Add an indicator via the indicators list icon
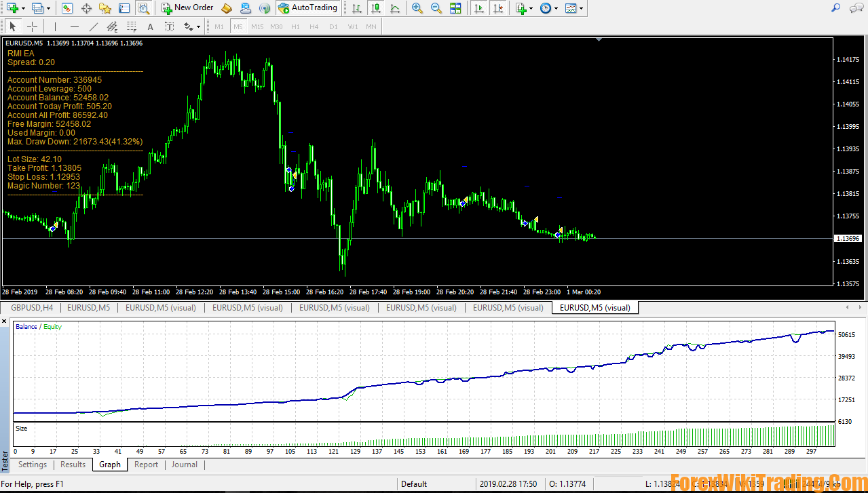Screen dimensions: 868x493 [521, 8]
